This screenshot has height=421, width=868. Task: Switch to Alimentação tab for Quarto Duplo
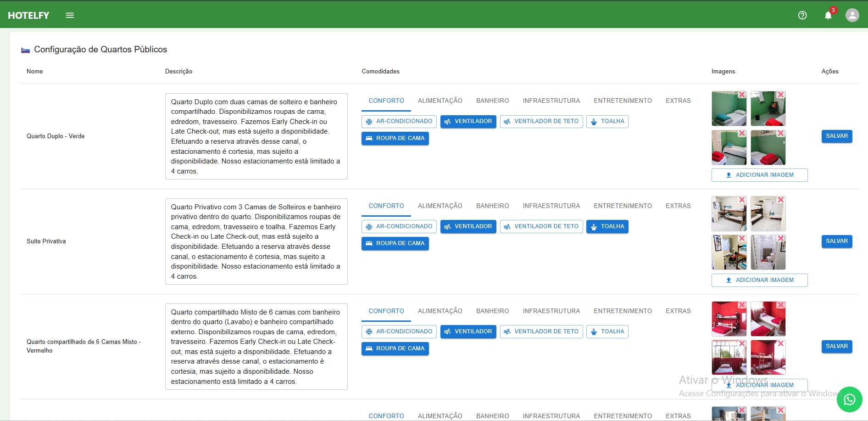(440, 101)
